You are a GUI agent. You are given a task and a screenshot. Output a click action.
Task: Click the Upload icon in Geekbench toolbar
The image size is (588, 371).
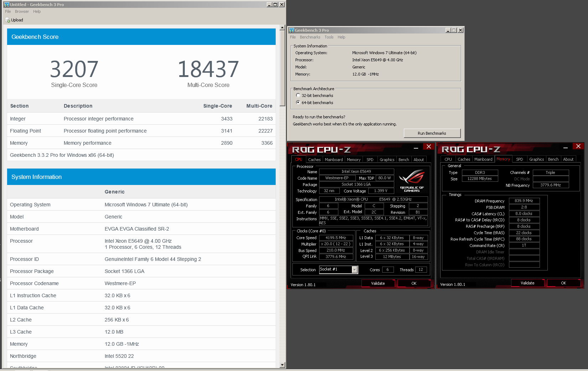click(7, 20)
